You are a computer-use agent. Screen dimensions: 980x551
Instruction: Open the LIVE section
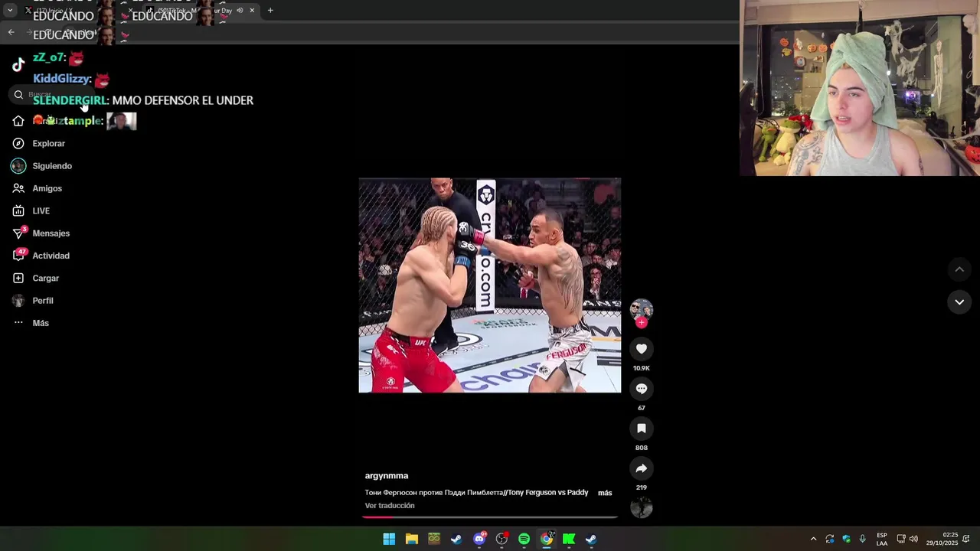pyautogui.click(x=31, y=210)
